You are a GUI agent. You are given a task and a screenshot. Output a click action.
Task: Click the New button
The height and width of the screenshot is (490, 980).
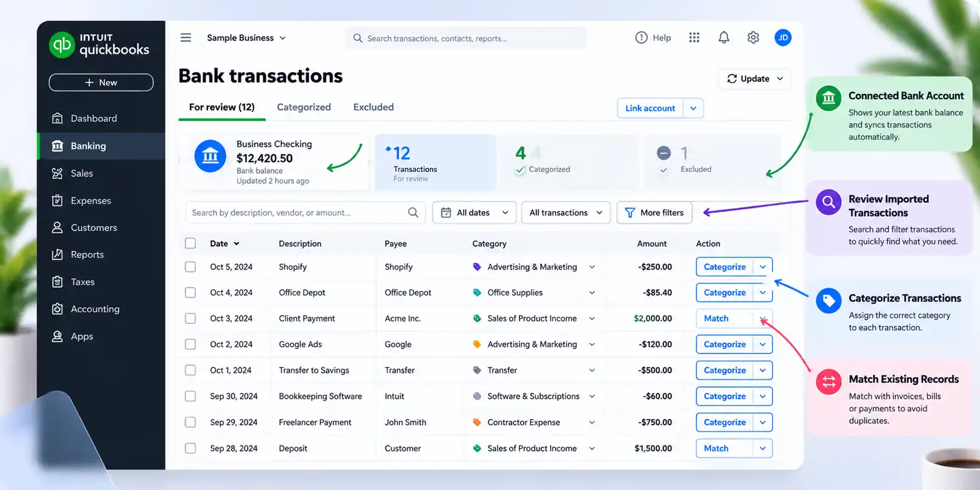(x=101, y=83)
